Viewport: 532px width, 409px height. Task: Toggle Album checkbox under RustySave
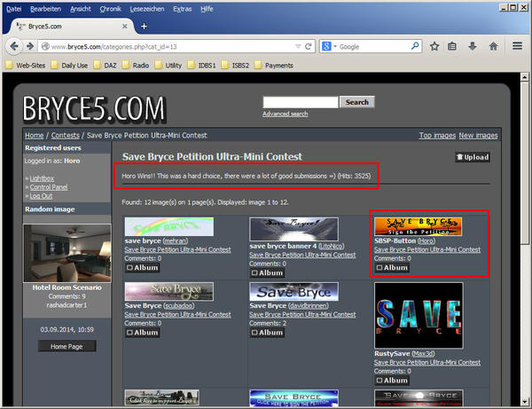tap(379, 380)
